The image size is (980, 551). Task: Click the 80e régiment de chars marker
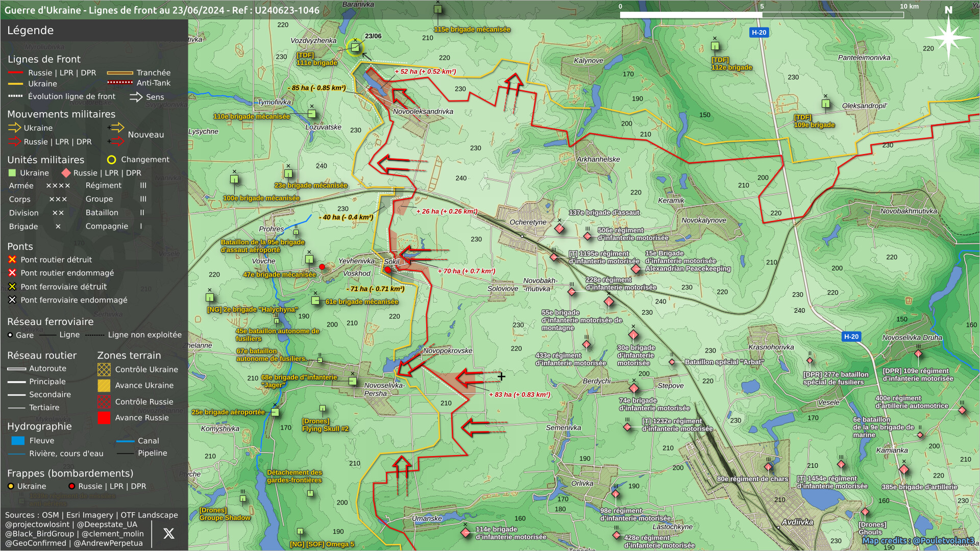(768, 467)
